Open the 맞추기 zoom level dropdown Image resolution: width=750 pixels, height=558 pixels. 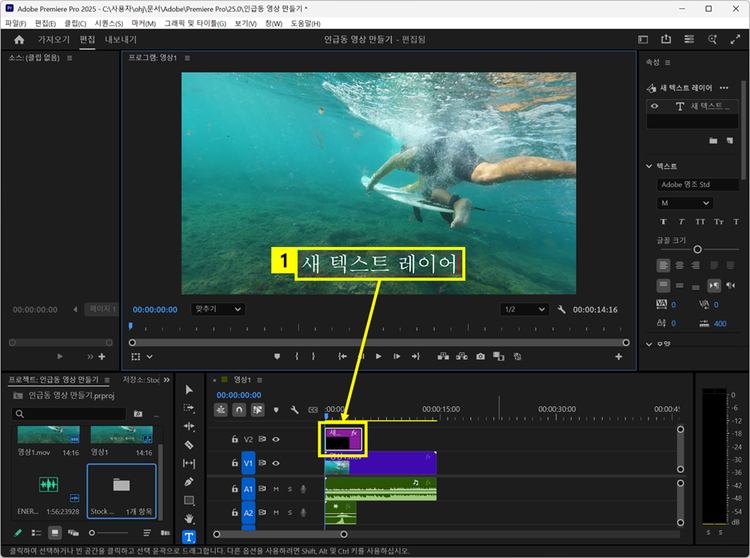click(217, 310)
